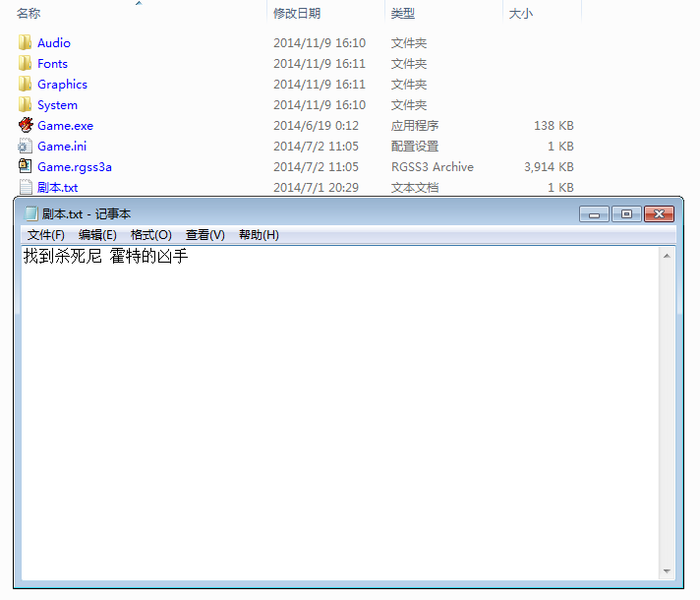The height and width of the screenshot is (600, 700).
Task: Maximize the Notepad window
Action: click(x=626, y=214)
